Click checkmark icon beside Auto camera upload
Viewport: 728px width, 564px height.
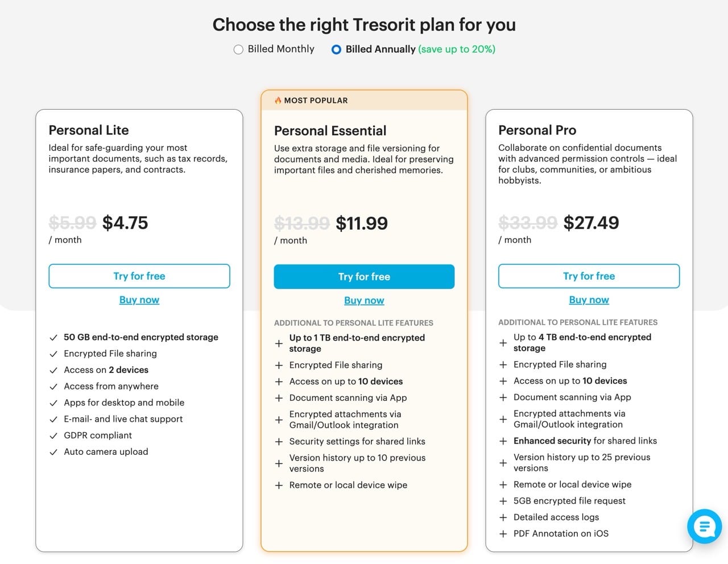[x=53, y=452]
